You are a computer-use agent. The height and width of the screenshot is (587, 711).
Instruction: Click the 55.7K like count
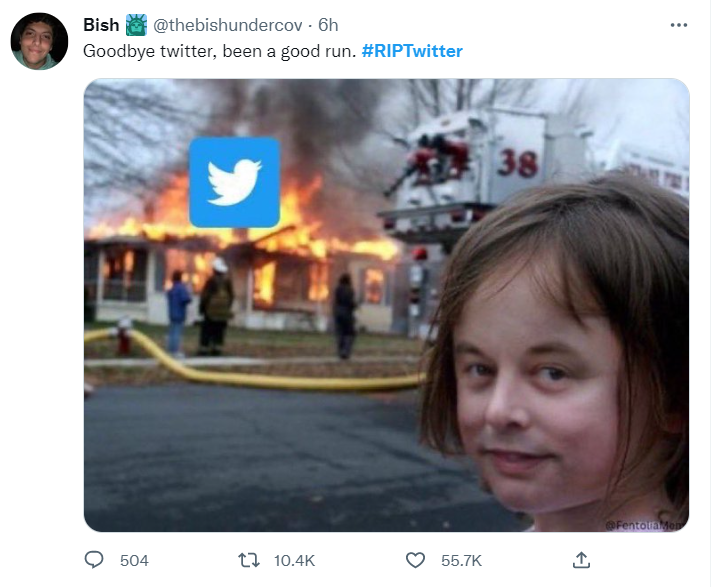pyautogui.click(x=461, y=561)
